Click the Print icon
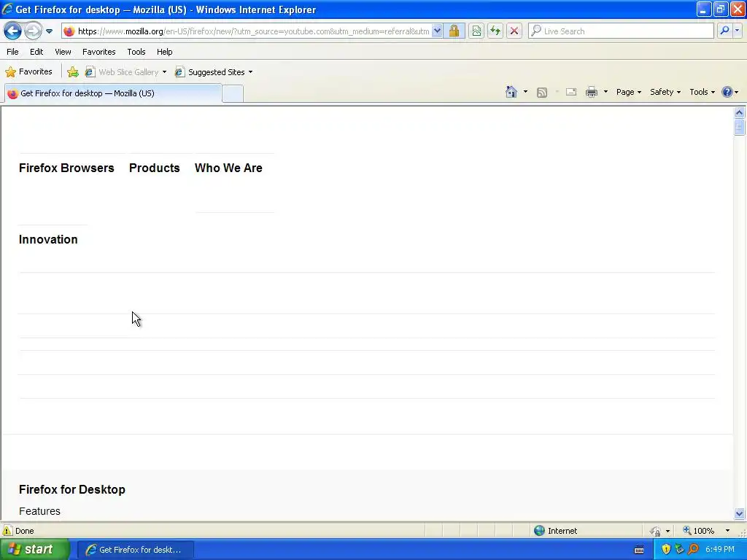747x560 pixels. [592, 92]
